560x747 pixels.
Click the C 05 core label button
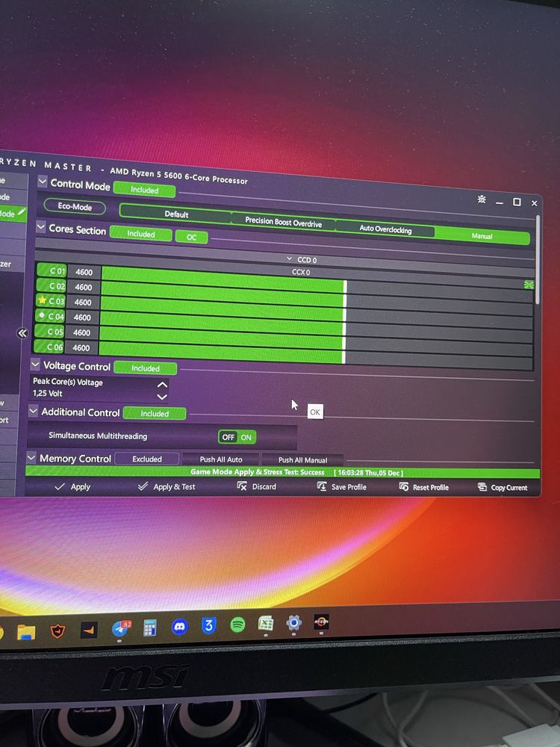pos(49,332)
